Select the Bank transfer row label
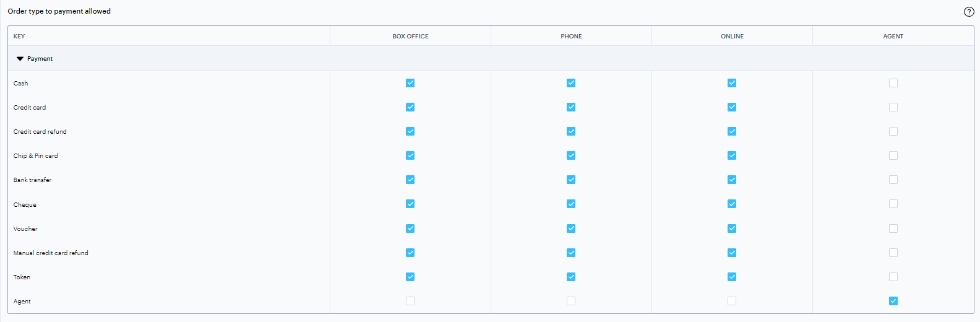The height and width of the screenshot is (322, 980). 33,180
